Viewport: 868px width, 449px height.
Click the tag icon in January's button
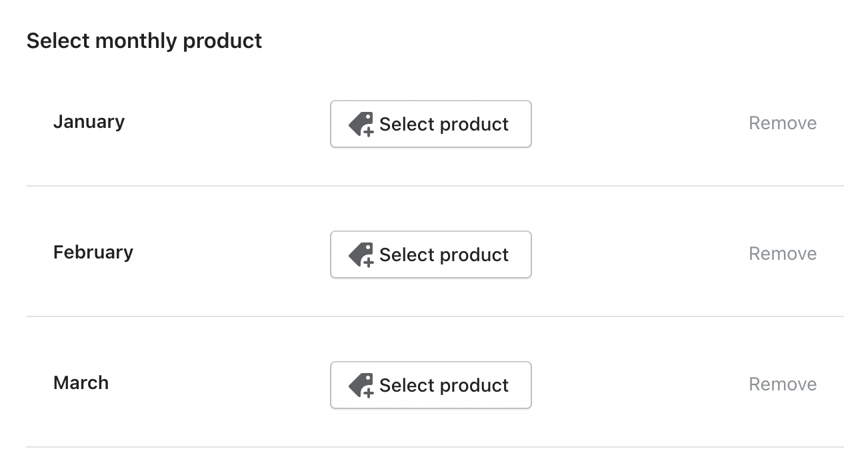[359, 122]
